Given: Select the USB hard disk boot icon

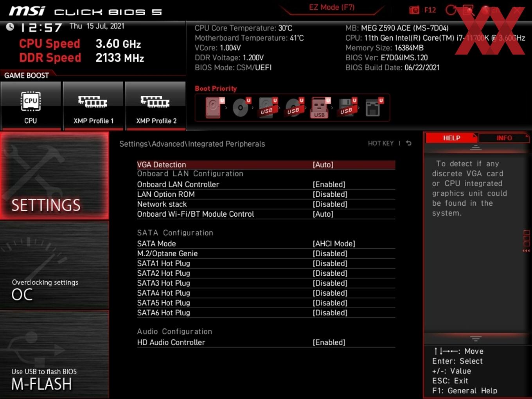Looking at the screenshot, I should click(x=268, y=108).
